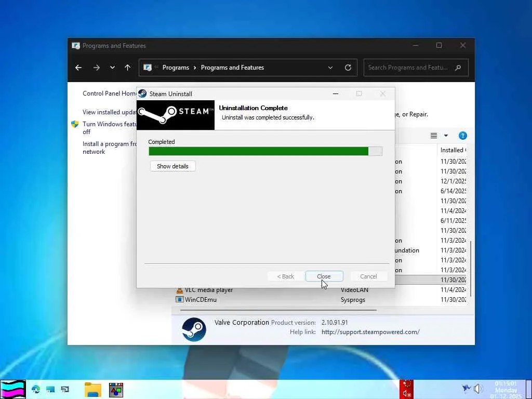The image size is (532, 399).
Task: Click Show details button in uninstaller
Action: tap(172, 166)
